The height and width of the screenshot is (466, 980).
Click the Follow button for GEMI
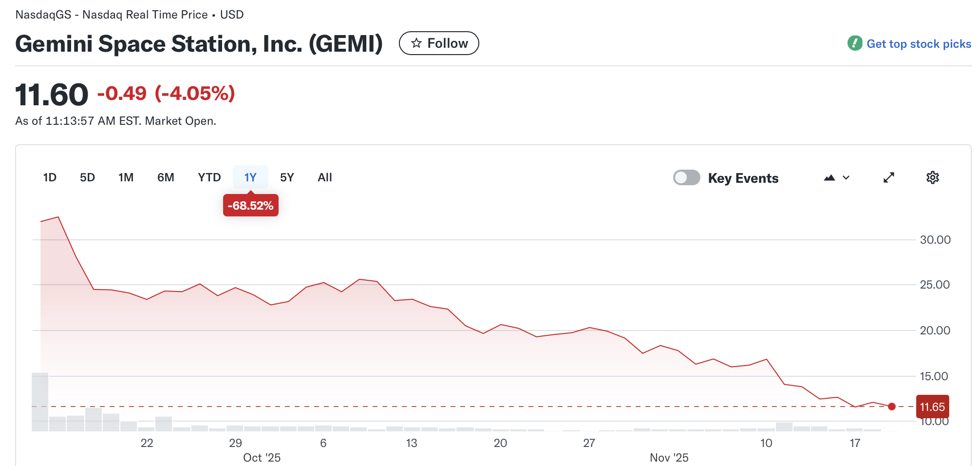(x=438, y=43)
